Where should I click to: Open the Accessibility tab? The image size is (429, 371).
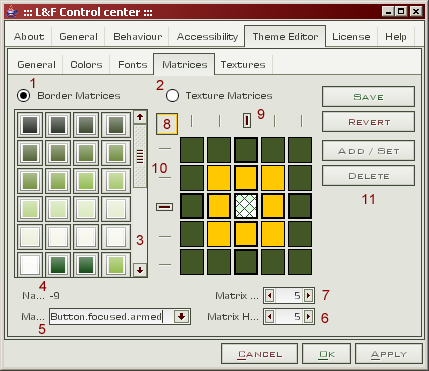point(207,36)
